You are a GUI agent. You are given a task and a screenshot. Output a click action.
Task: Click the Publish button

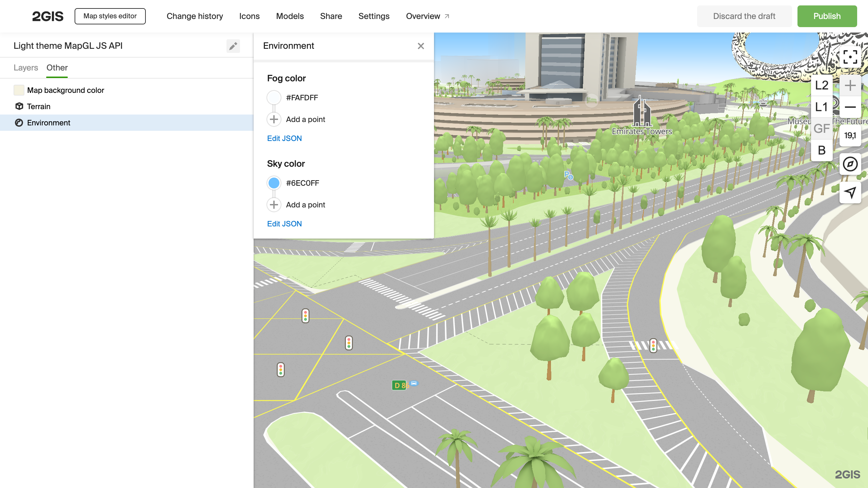pyautogui.click(x=827, y=16)
